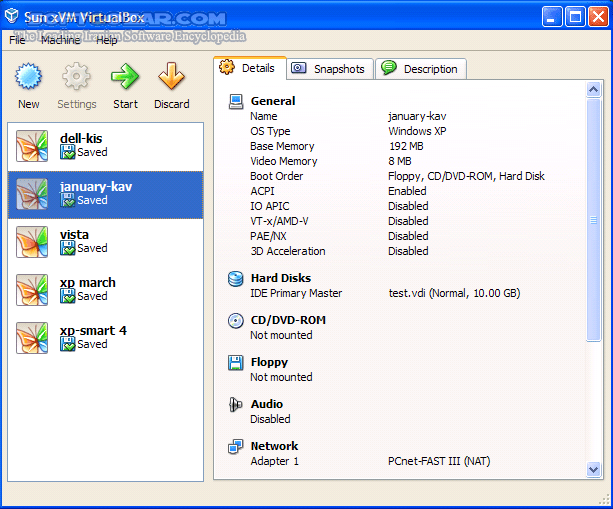Open the Help menu

click(107, 40)
